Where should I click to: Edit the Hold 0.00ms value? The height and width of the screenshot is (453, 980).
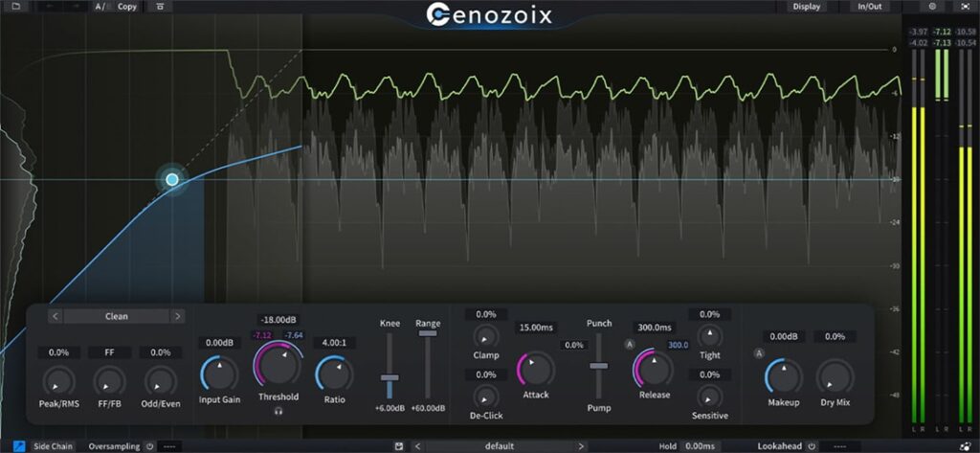tap(698, 446)
